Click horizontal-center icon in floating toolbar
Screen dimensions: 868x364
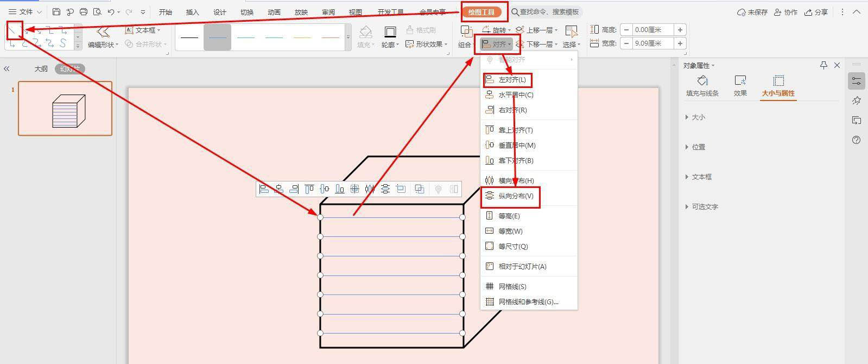pos(279,189)
